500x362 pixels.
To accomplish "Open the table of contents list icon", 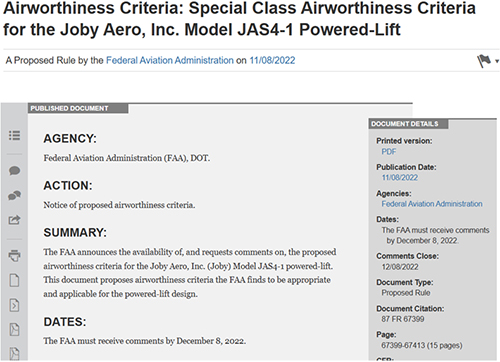I will [x=14, y=135].
